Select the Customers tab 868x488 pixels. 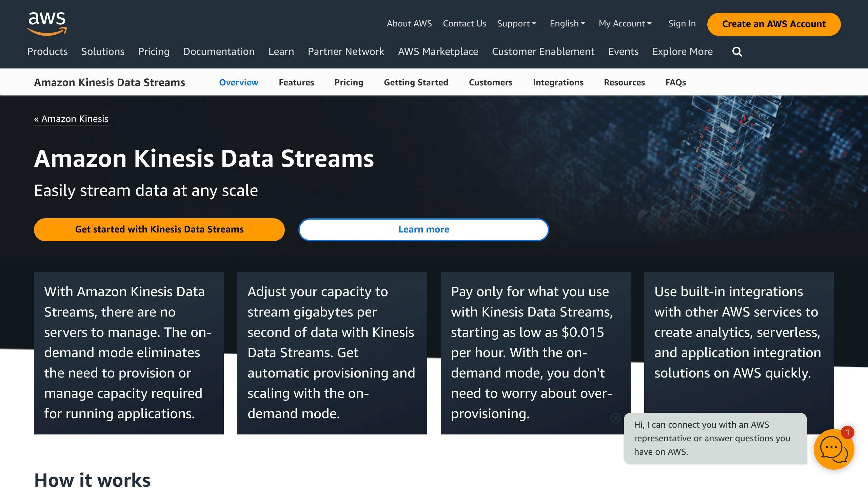491,82
